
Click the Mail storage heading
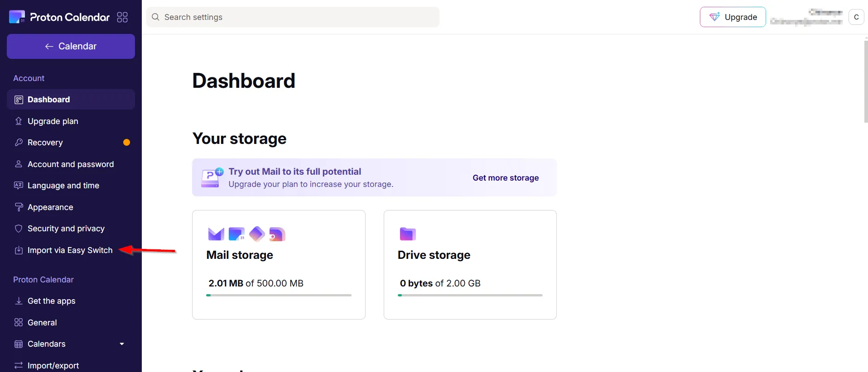coord(240,255)
